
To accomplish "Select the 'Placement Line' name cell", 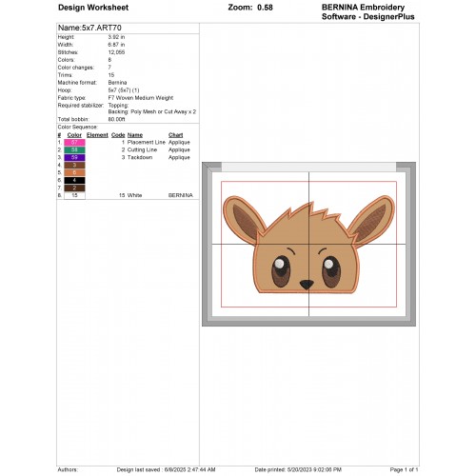I will [147, 143].
